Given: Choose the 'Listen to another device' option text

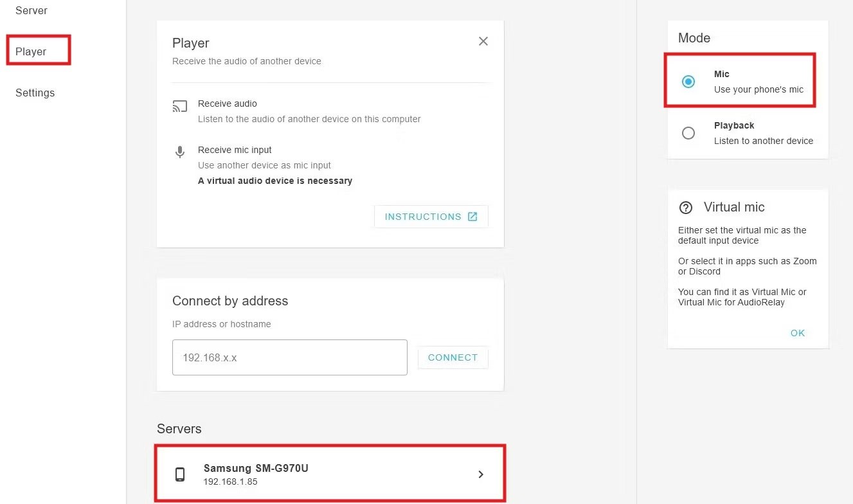Looking at the screenshot, I should pyautogui.click(x=763, y=141).
